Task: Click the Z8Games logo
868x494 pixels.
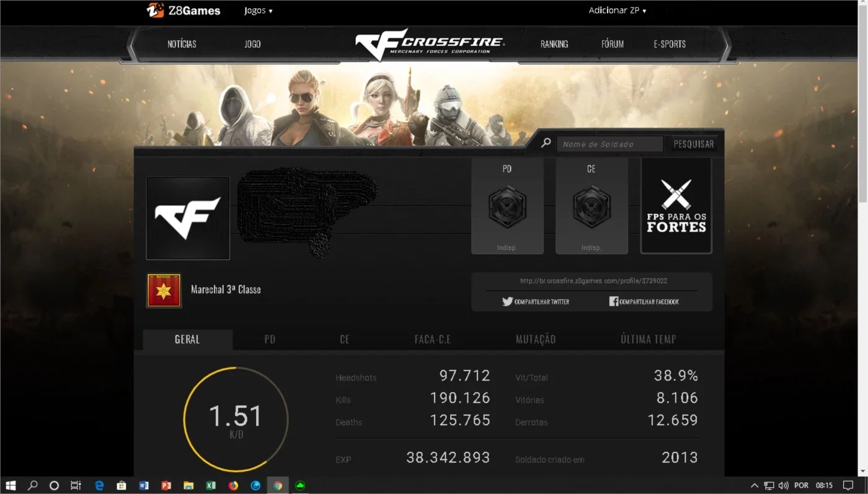Action: 184,11
